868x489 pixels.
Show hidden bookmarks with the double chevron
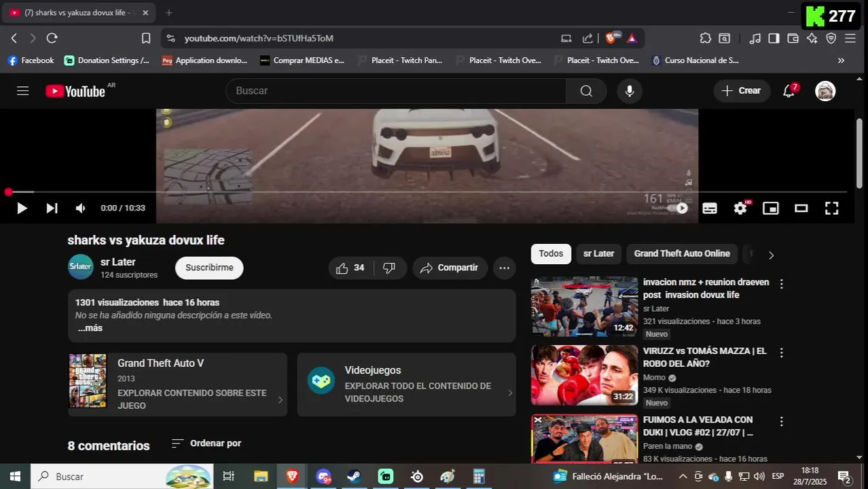[841, 60]
